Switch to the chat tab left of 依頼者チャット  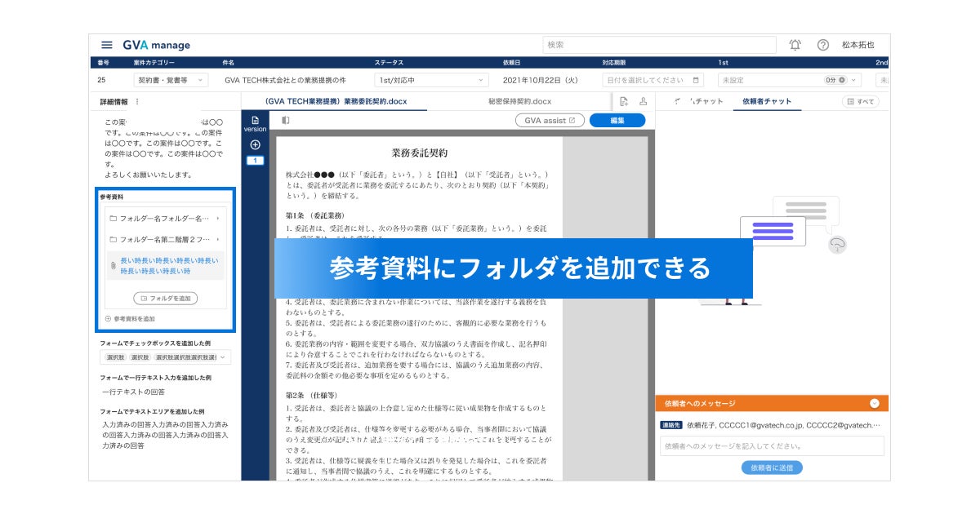[x=700, y=101]
